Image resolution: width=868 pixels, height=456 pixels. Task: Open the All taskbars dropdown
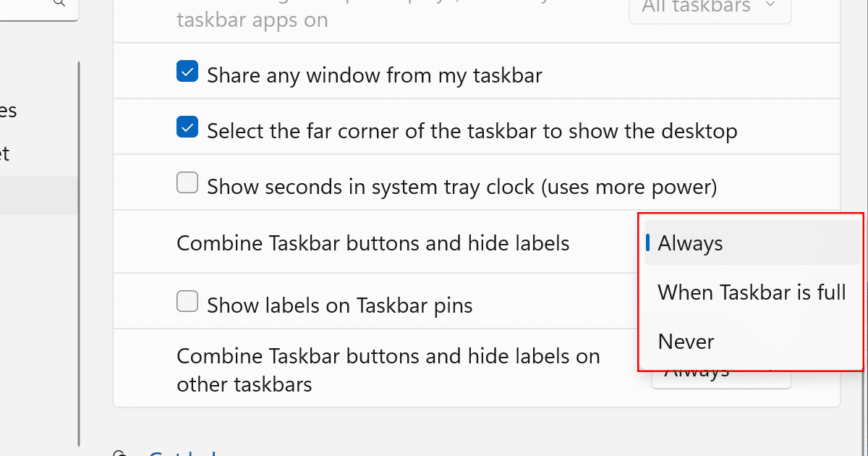[709, 7]
